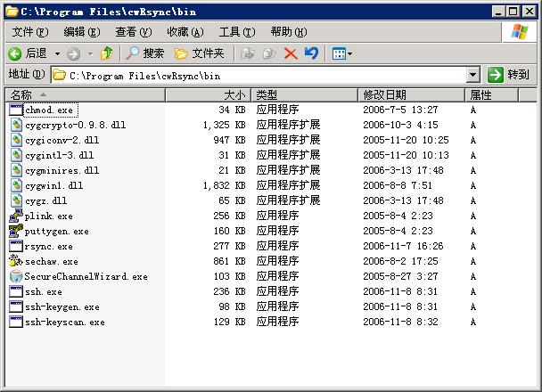The image size is (542, 392).
Task: Open the Back history dropdown arrow
Action: (57, 53)
